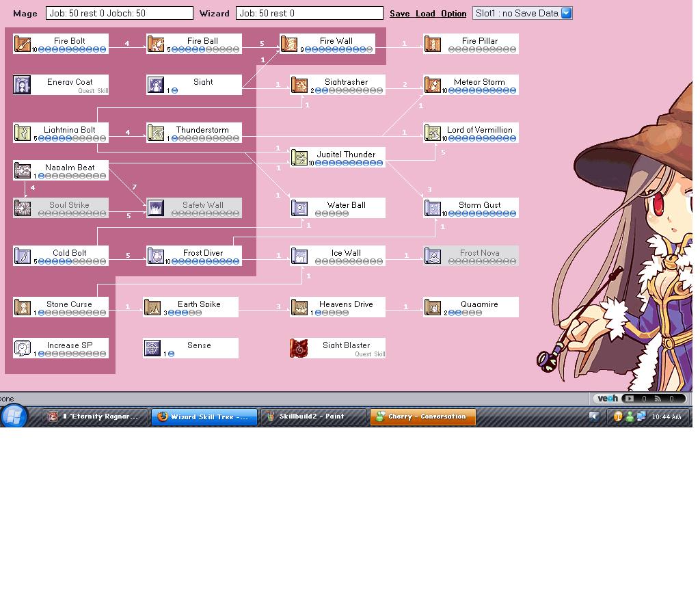Click the Meteor Storm skill name
700x610 pixels.
479,81
